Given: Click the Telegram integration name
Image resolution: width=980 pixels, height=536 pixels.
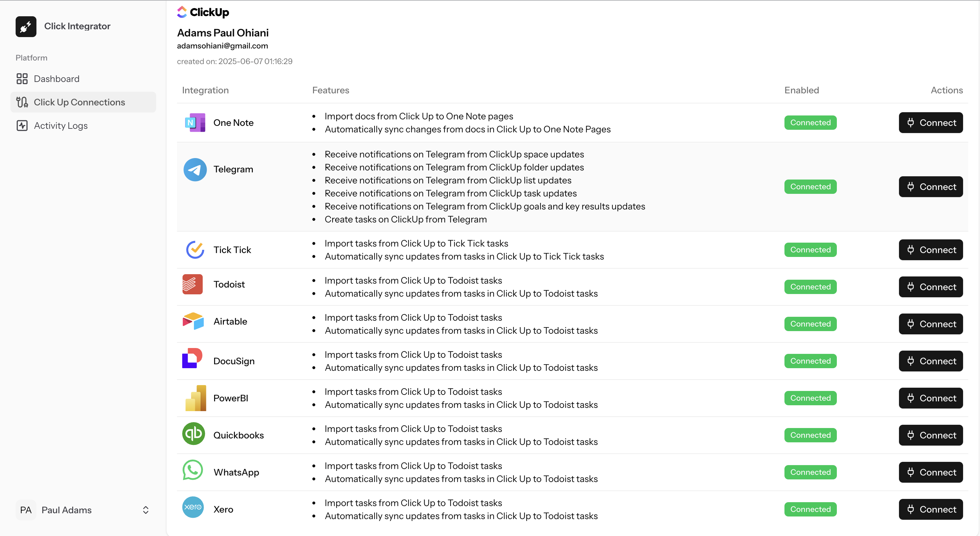Looking at the screenshot, I should click(x=233, y=169).
